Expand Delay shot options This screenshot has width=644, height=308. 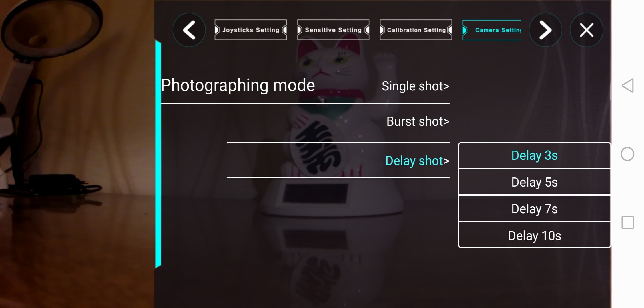417,161
